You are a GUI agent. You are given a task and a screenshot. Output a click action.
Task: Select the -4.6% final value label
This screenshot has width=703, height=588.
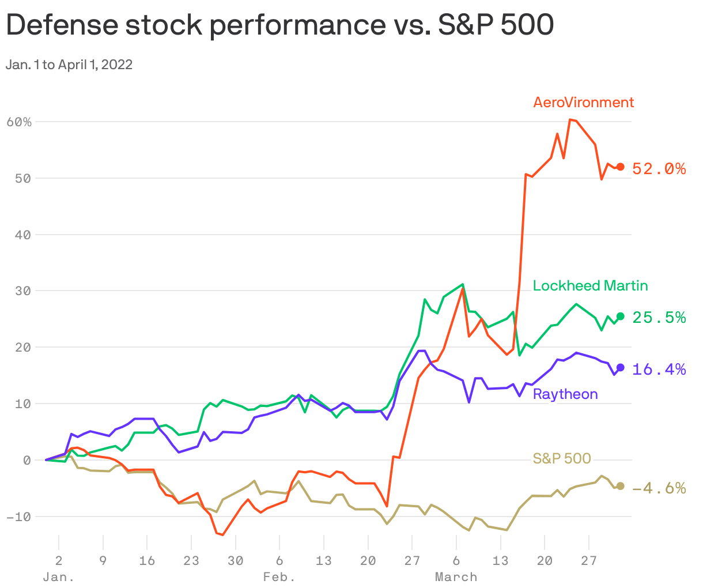coord(659,489)
